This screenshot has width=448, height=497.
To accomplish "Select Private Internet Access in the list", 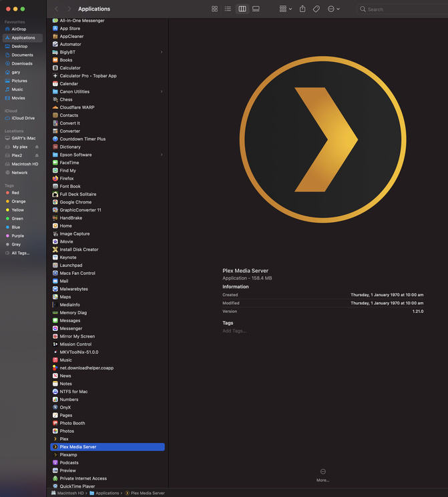I will [x=107, y=478].
